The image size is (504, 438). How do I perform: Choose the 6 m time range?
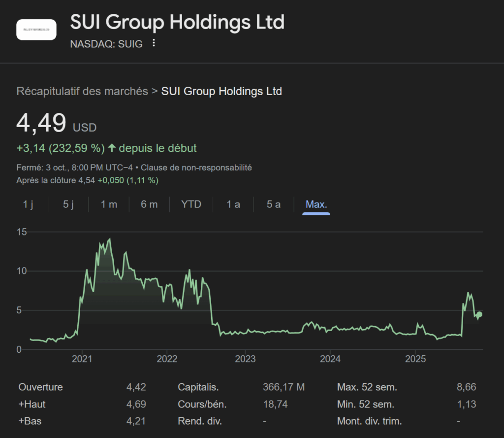point(149,204)
